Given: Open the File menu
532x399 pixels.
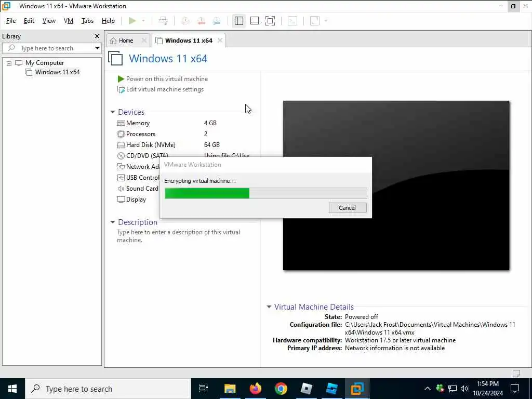Looking at the screenshot, I should click(x=11, y=21).
